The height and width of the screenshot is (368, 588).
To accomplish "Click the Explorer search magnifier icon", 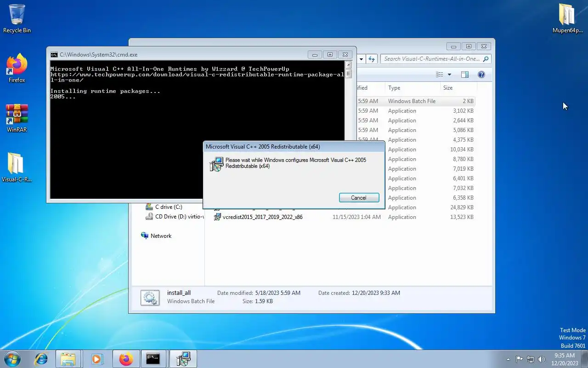I will coord(486,59).
